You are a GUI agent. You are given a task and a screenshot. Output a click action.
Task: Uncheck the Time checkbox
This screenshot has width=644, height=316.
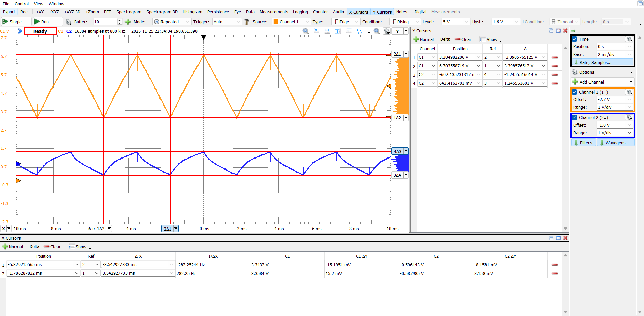coord(575,39)
